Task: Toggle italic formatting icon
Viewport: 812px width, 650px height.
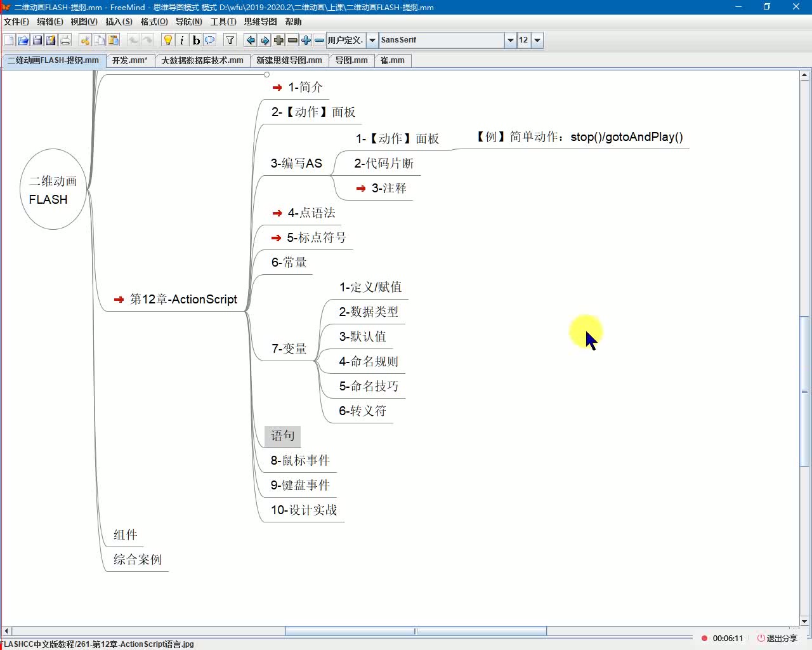Action: click(x=181, y=40)
